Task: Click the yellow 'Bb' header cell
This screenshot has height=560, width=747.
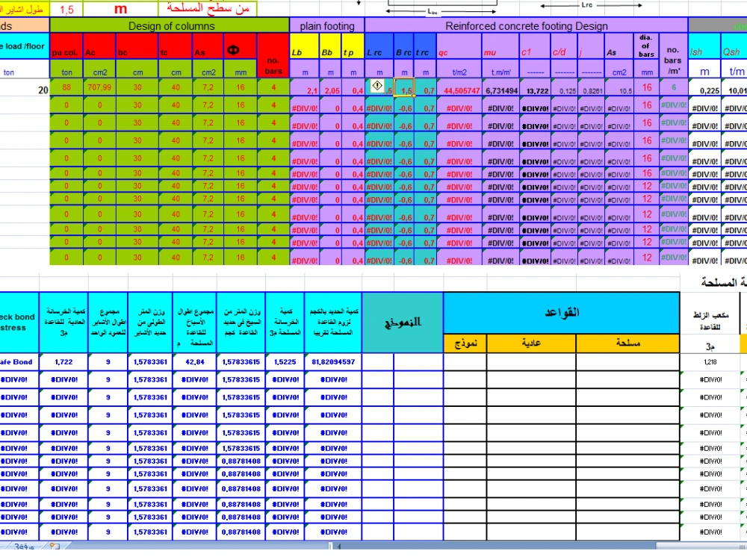Action: [x=330, y=46]
